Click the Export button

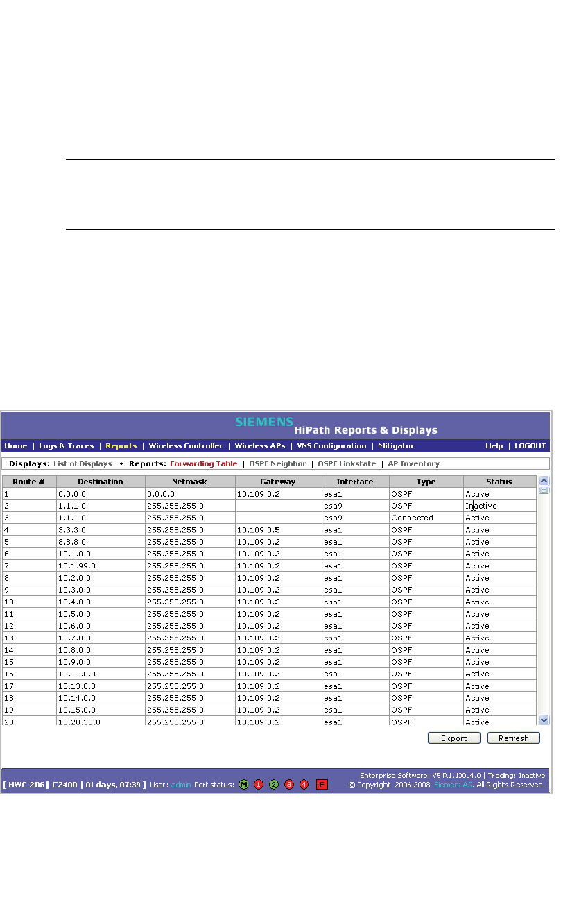click(x=454, y=738)
